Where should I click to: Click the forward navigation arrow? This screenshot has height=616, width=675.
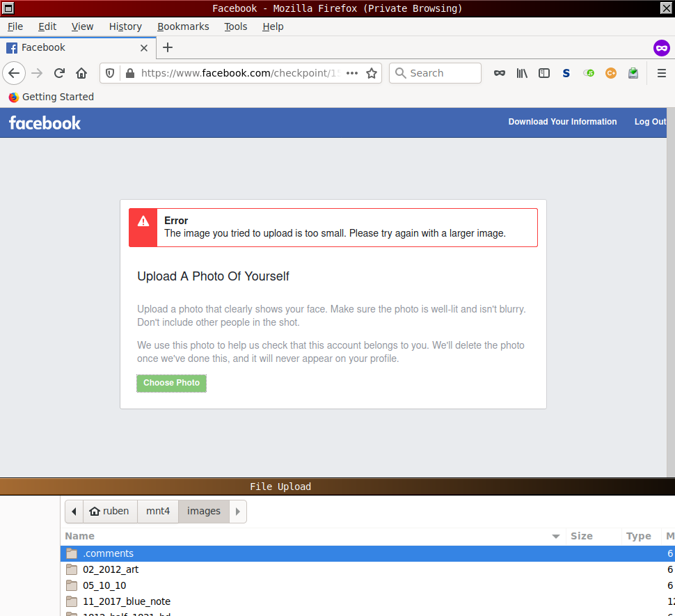[37, 73]
